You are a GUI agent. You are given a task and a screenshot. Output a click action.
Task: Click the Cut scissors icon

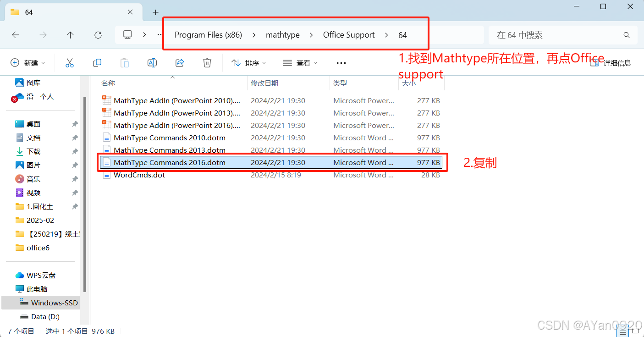point(70,63)
